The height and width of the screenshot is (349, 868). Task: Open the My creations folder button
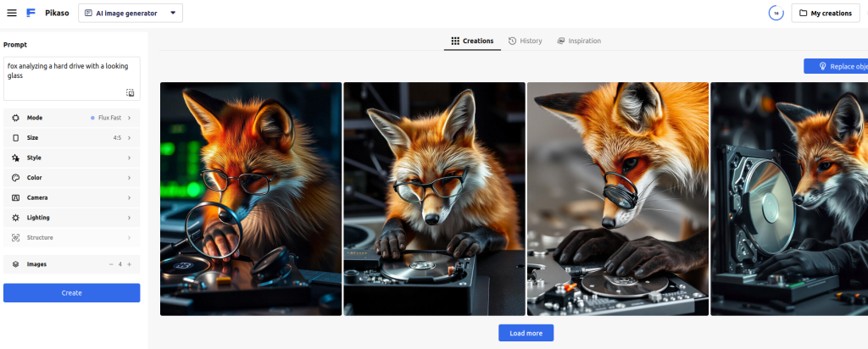[x=825, y=13]
